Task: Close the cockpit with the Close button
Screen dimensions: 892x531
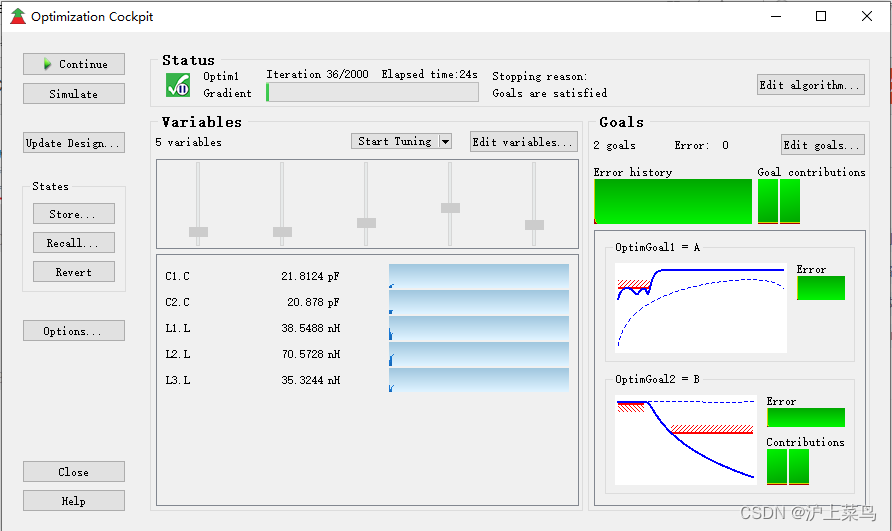Action: 74,472
